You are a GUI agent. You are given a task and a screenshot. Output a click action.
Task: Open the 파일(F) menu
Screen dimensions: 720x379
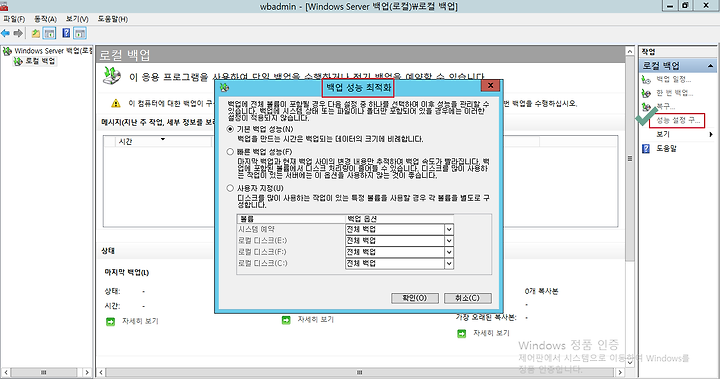(x=14, y=19)
